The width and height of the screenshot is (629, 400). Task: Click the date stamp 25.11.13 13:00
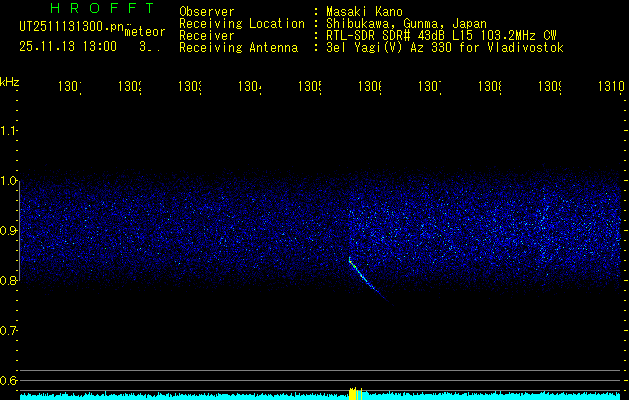pos(67,46)
